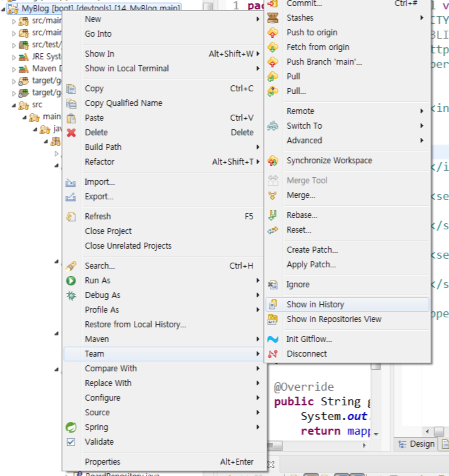Open the Advanced submenu arrow
This screenshot has width=449, height=476.
[x=422, y=140]
